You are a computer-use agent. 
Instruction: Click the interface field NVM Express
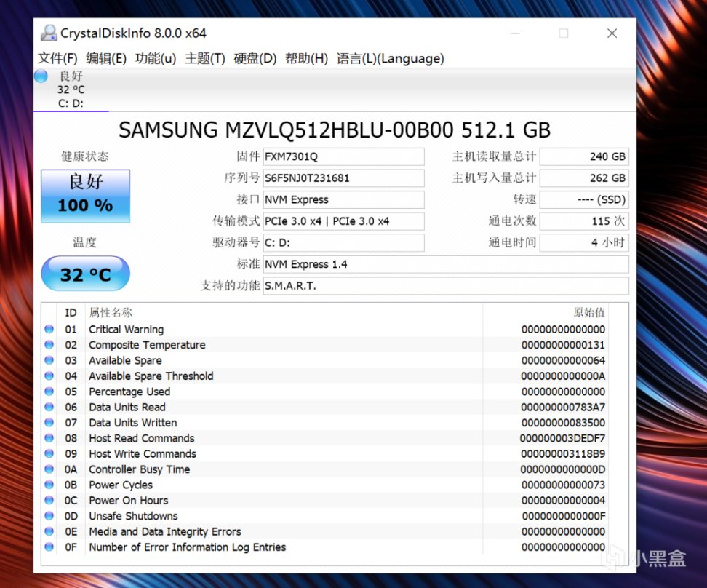[x=343, y=199]
